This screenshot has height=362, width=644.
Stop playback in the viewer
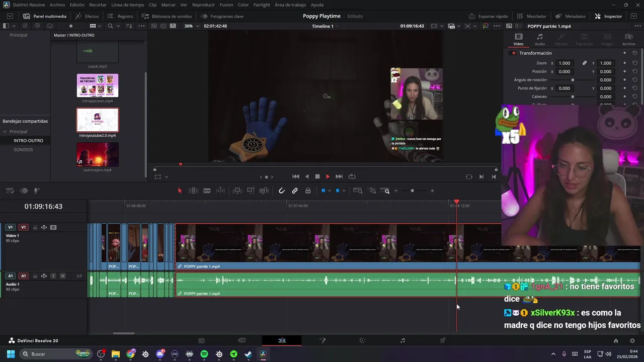point(317,176)
